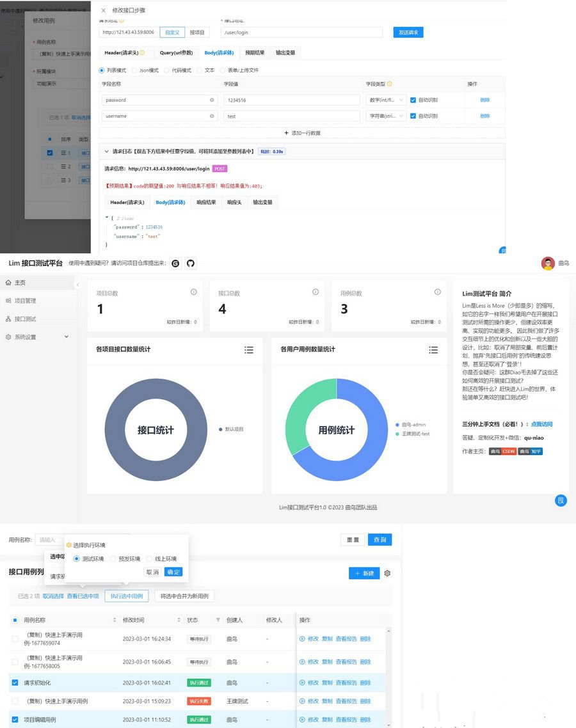Select the 预发环境 radio option

tap(113, 558)
